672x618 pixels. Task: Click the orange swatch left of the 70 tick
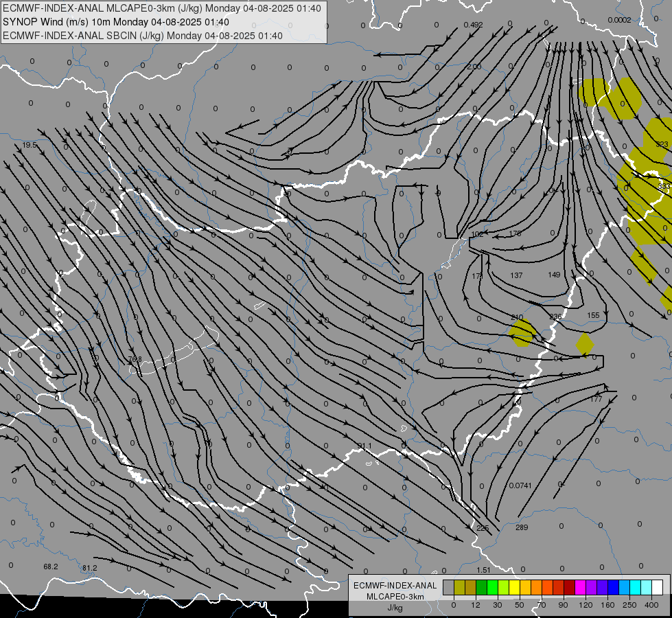pos(537,587)
